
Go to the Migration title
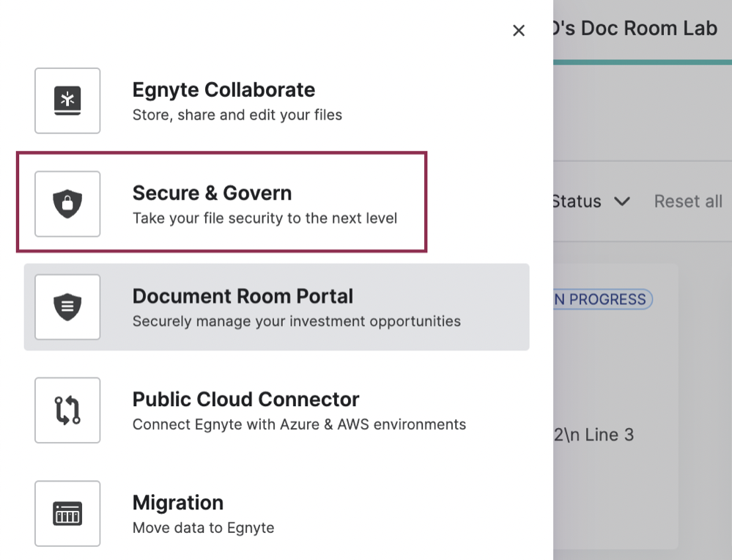(178, 503)
